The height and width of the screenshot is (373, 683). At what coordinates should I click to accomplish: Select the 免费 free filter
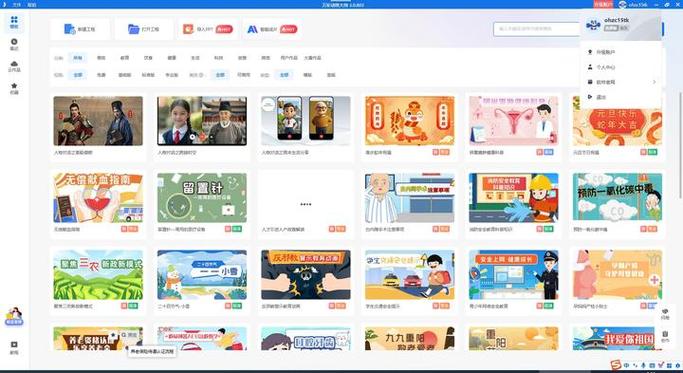coord(101,75)
